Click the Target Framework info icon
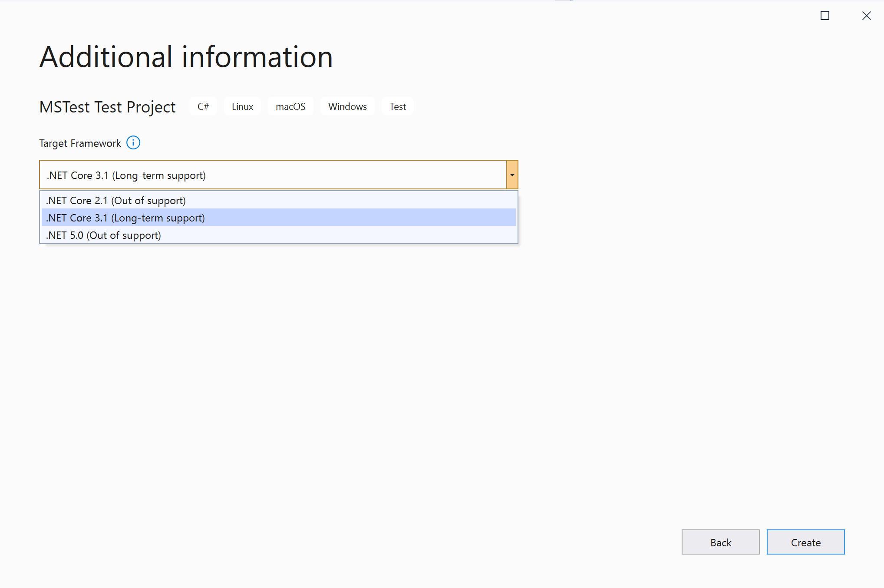Image resolution: width=884 pixels, height=588 pixels. pyautogui.click(x=133, y=143)
